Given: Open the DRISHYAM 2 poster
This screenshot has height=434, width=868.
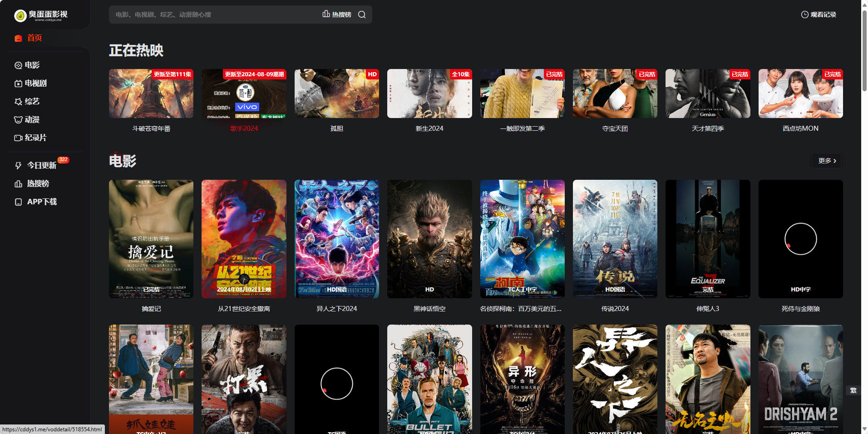Looking at the screenshot, I should pos(801,379).
